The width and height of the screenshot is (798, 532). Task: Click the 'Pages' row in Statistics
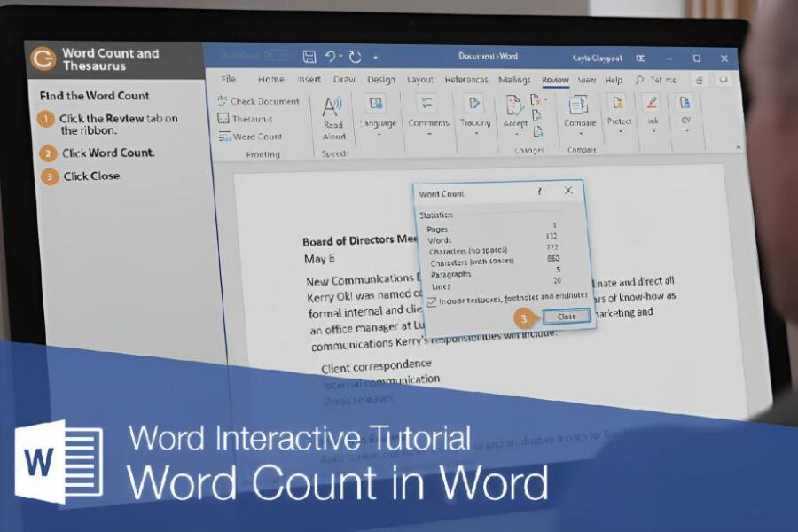click(491, 228)
